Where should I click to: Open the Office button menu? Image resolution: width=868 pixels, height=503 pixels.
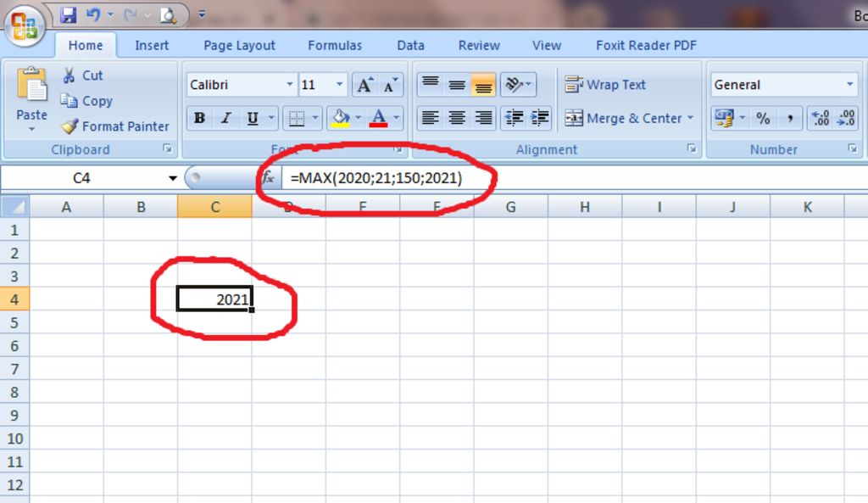(25, 25)
